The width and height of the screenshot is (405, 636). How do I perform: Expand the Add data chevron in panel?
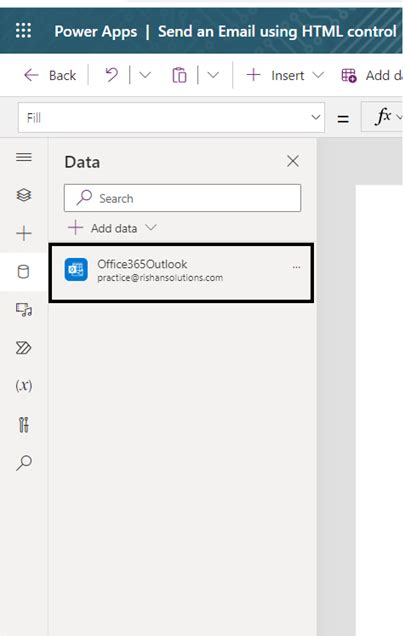pos(151,228)
